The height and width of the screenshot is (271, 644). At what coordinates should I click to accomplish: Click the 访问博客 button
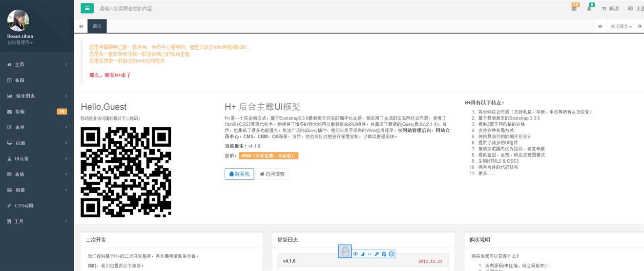272,174
